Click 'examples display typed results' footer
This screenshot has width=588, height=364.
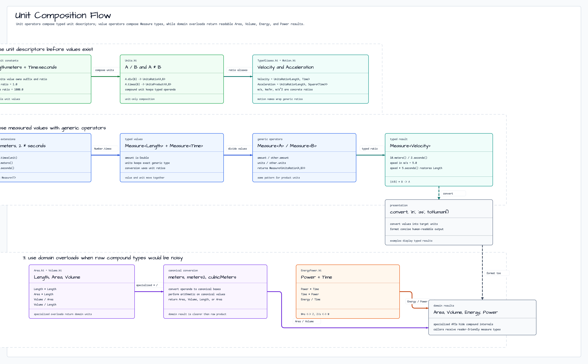[411, 241]
